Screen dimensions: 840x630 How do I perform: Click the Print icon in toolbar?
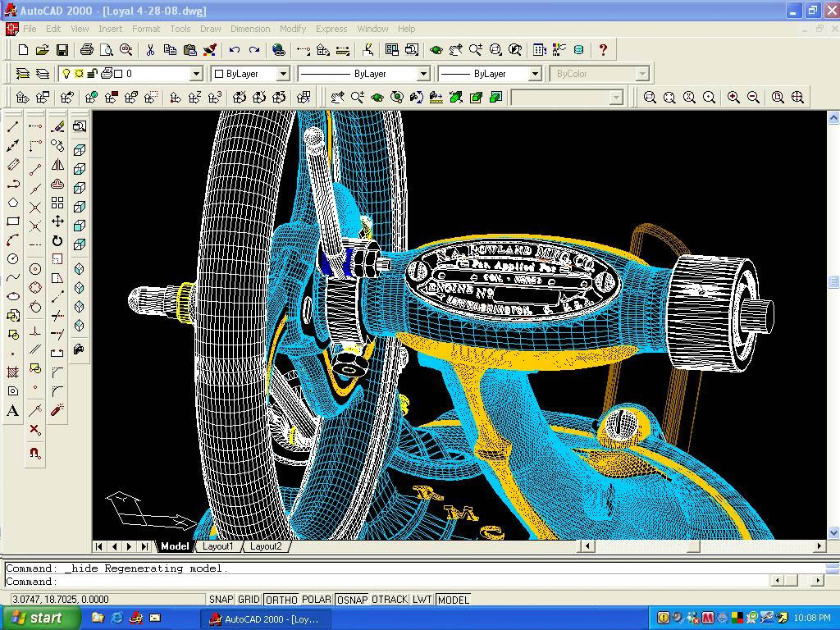pyautogui.click(x=86, y=50)
